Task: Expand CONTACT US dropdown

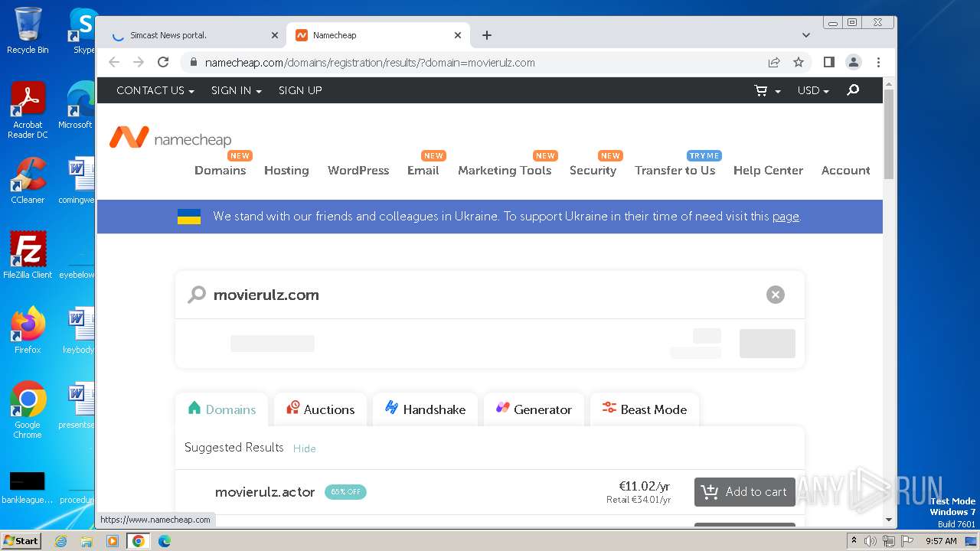Action: click(155, 90)
